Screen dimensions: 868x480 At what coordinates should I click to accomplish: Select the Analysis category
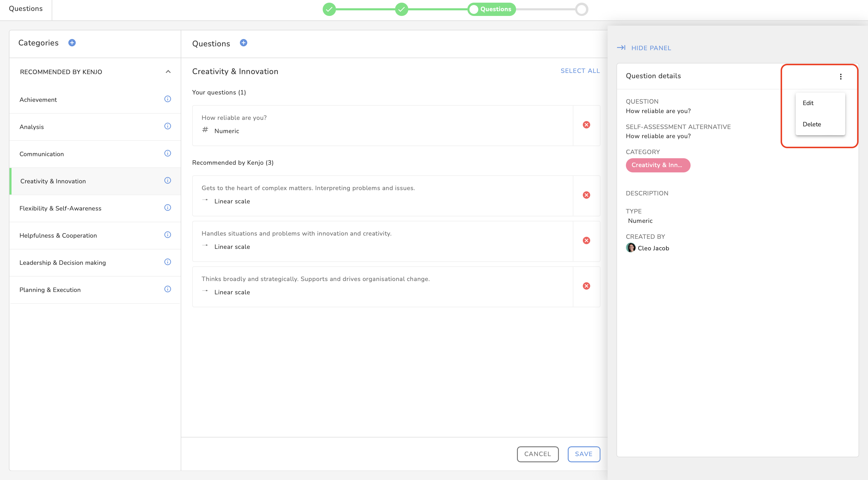pyautogui.click(x=32, y=127)
